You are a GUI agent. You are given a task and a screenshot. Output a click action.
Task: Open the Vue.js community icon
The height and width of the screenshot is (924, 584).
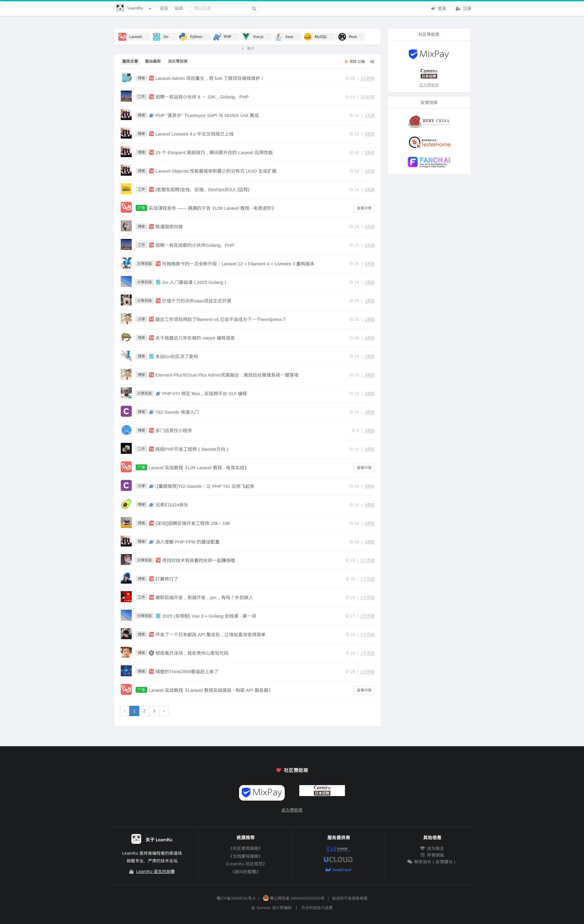(246, 37)
